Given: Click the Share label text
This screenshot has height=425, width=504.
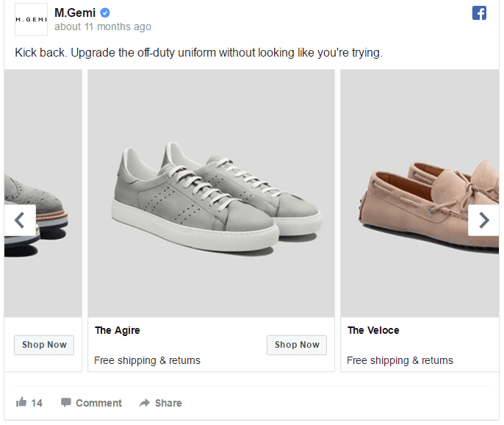Looking at the screenshot, I should point(168,403).
